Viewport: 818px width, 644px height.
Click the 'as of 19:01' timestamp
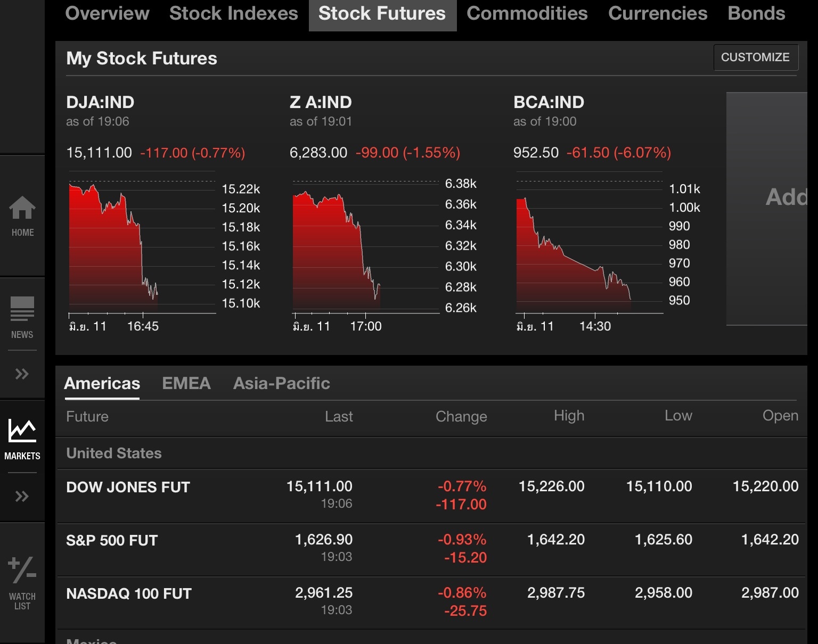(x=321, y=121)
